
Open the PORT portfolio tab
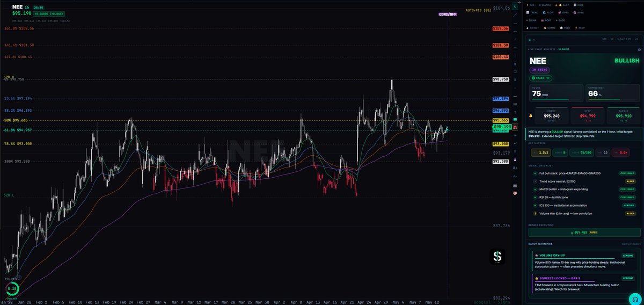tap(546, 20)
